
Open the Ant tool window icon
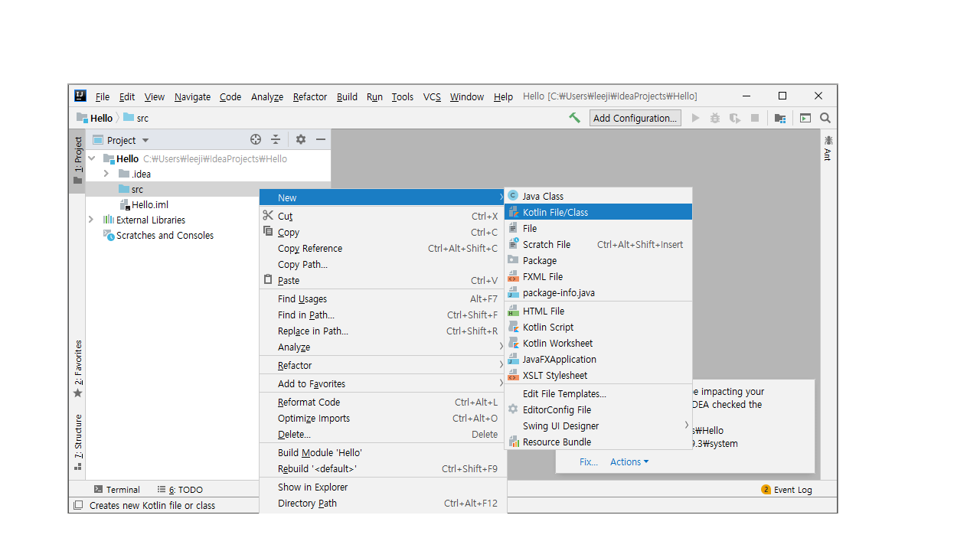point(828,147)
